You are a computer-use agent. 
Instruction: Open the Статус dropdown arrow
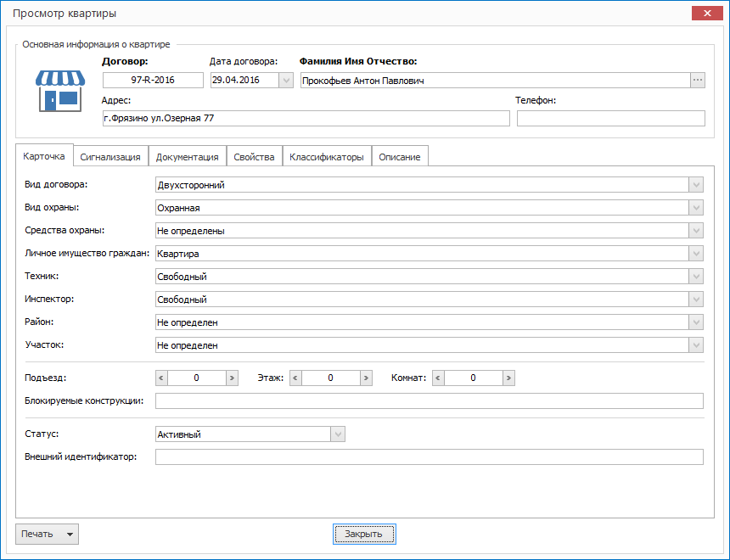pyautogui.click(x=338, y=434)
